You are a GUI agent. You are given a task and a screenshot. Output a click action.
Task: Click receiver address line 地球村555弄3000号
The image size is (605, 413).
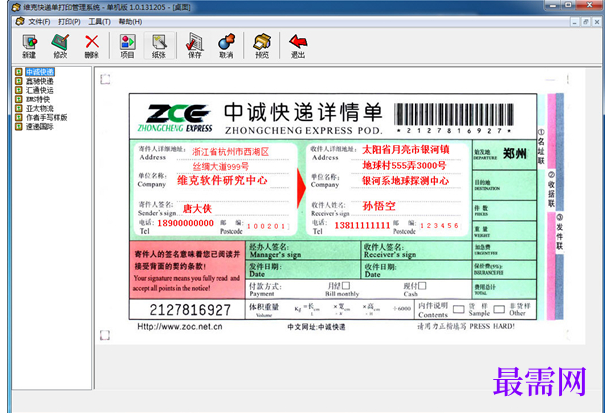tap(404, 166)
